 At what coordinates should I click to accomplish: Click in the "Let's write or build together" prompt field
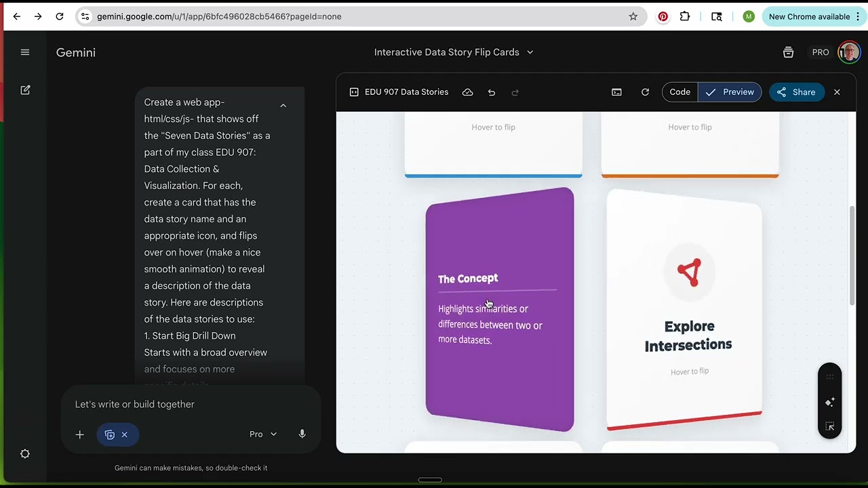190,404
